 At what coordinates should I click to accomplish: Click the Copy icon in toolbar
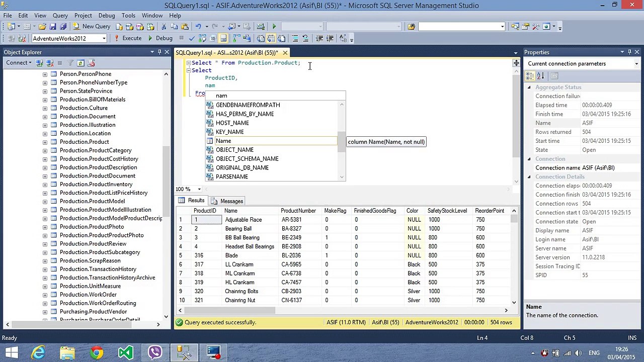click(x=174, y=26)
